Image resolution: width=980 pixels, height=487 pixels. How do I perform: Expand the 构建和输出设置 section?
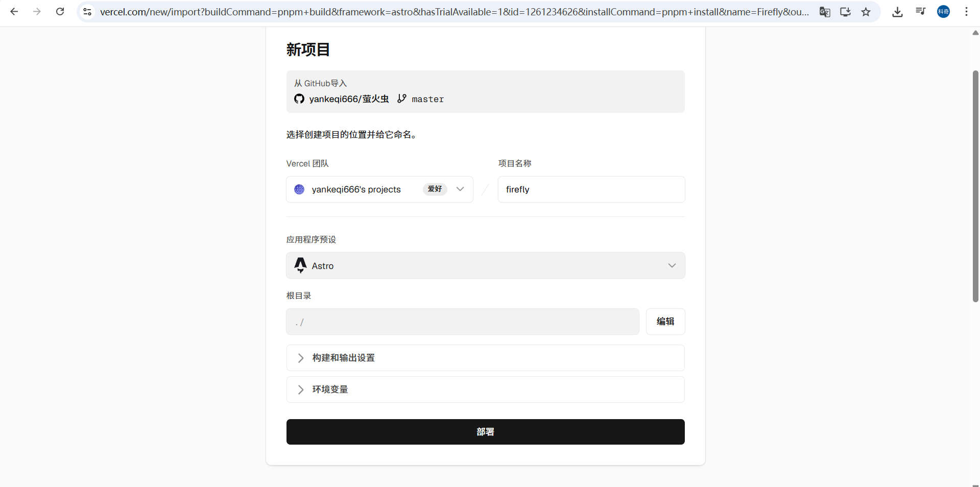click(486, 358)
